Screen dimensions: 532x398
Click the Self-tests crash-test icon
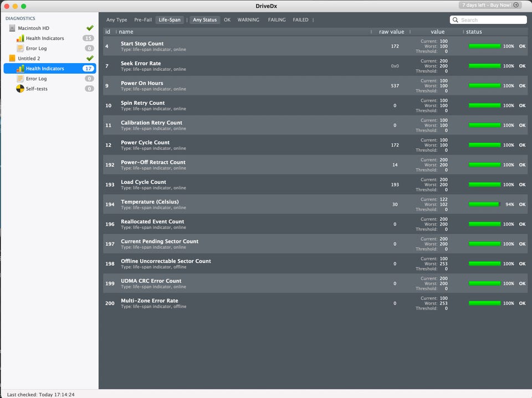(x=21, y=89)
